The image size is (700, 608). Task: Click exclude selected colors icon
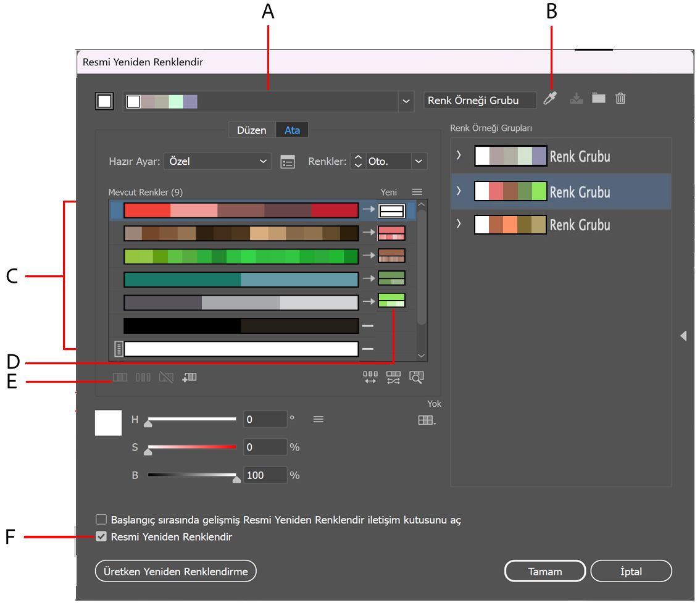point(166,378)
